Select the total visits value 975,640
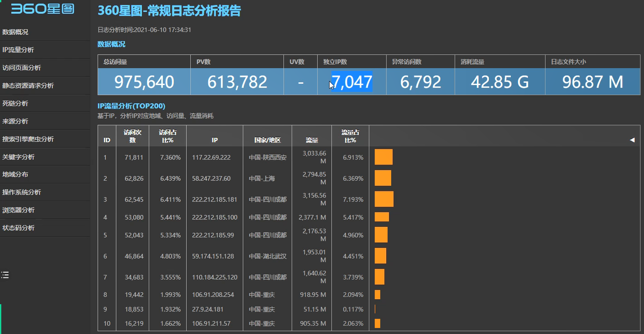Viewport: 644px width, 334px height. tap(144, 82)
